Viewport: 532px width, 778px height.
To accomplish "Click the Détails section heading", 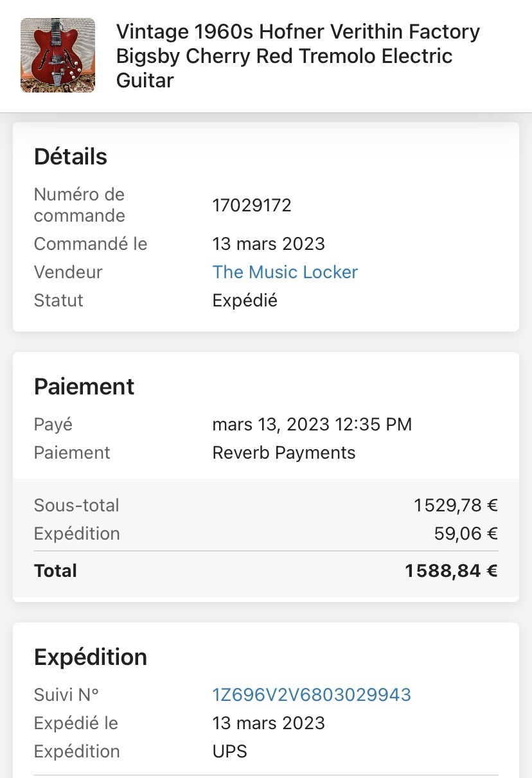I will point(71,157).
